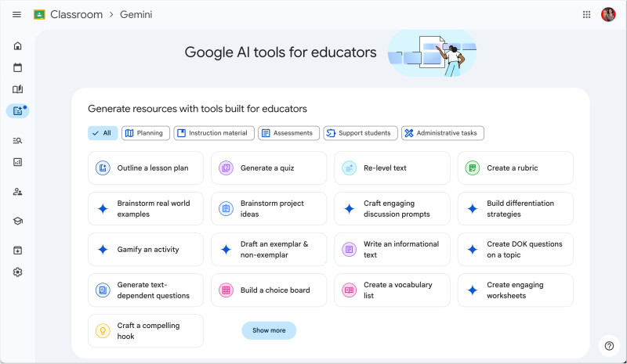Image resolution: width=627 pixels, height=364 pixels.
Task: Open the Calendar sidebar icon
Action: click(x=17, y=67)
